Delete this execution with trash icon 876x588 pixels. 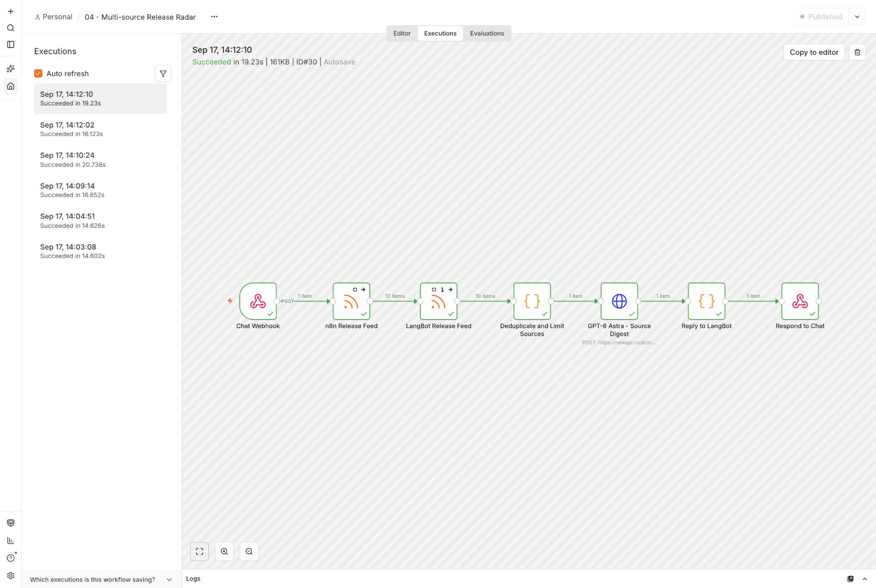coord(857,52)
